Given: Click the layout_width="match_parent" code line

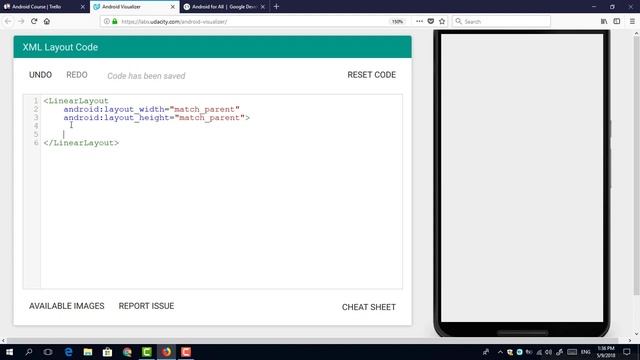Looking at the screenshot, I should 151,109.
